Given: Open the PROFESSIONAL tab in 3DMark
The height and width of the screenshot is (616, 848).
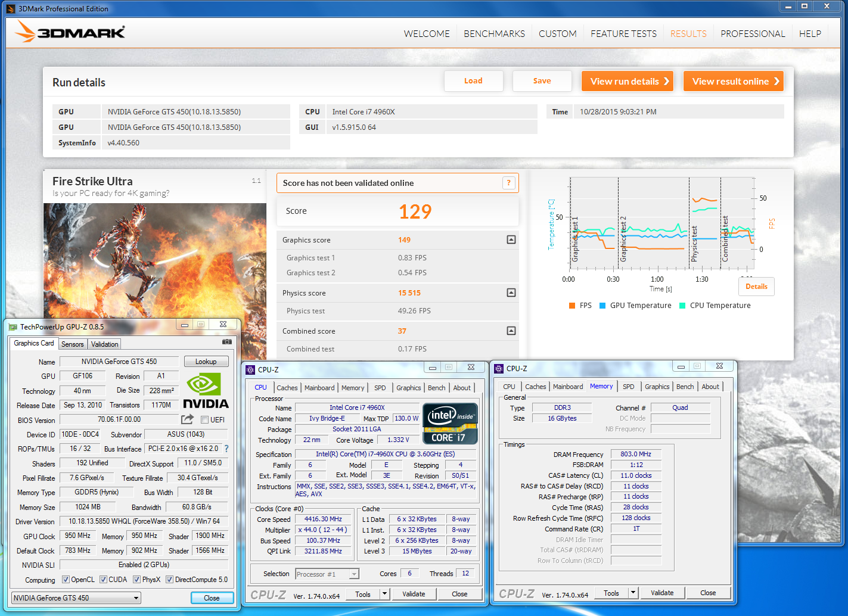Looking at the screenshot, I should pyautogui.click(x=753, y=34).
